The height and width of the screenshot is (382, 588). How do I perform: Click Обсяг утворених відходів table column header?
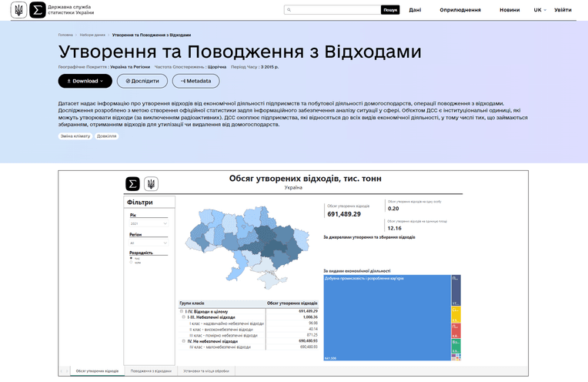(x=292, y=303)
